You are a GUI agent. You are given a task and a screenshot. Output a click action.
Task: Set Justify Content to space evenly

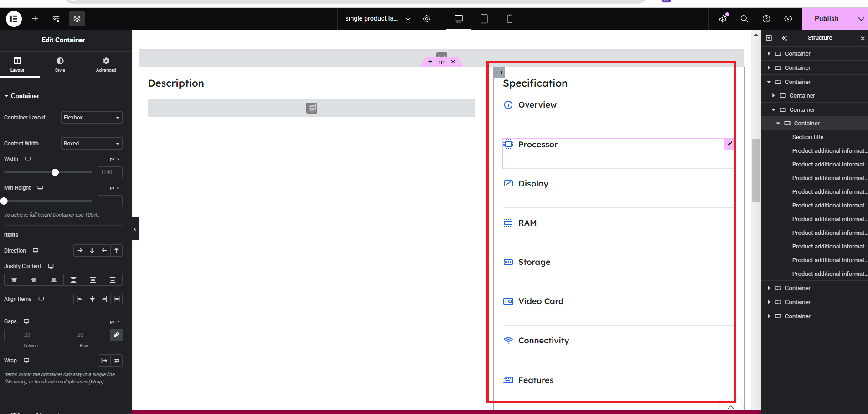[113, 280]
